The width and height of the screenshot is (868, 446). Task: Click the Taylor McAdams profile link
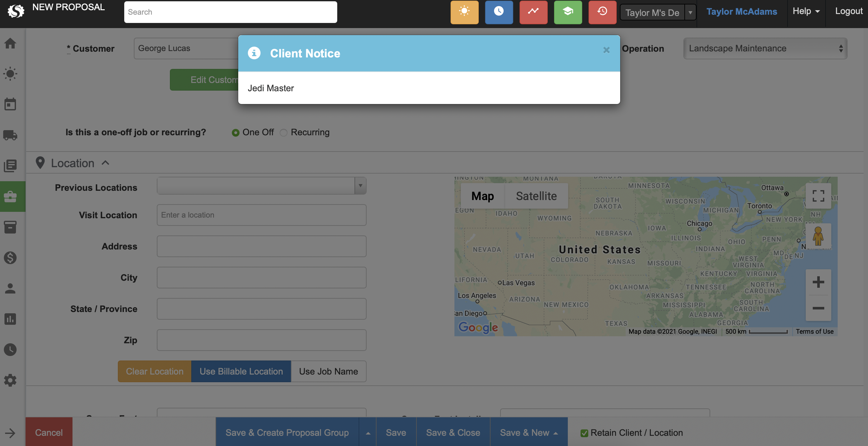(742, 11)
